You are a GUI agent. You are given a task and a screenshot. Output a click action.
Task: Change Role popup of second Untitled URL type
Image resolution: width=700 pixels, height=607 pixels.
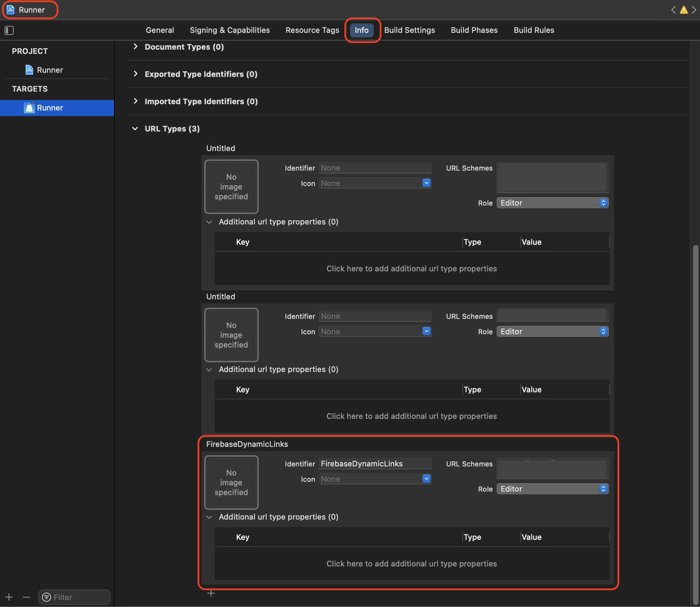click(552, 331)
